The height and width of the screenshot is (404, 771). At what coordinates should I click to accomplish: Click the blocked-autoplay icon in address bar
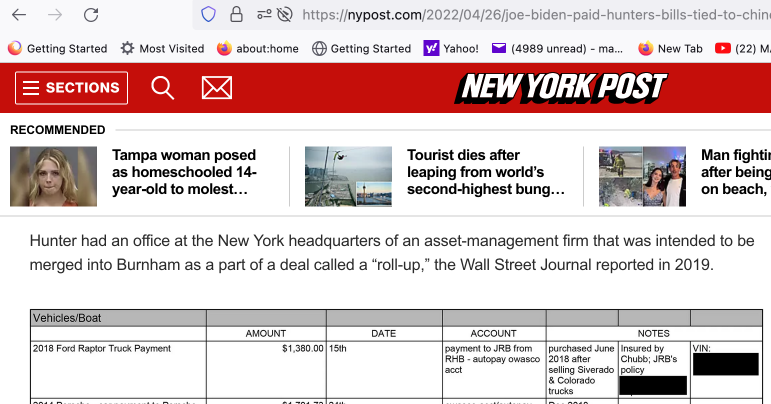(x=285, y=15)
